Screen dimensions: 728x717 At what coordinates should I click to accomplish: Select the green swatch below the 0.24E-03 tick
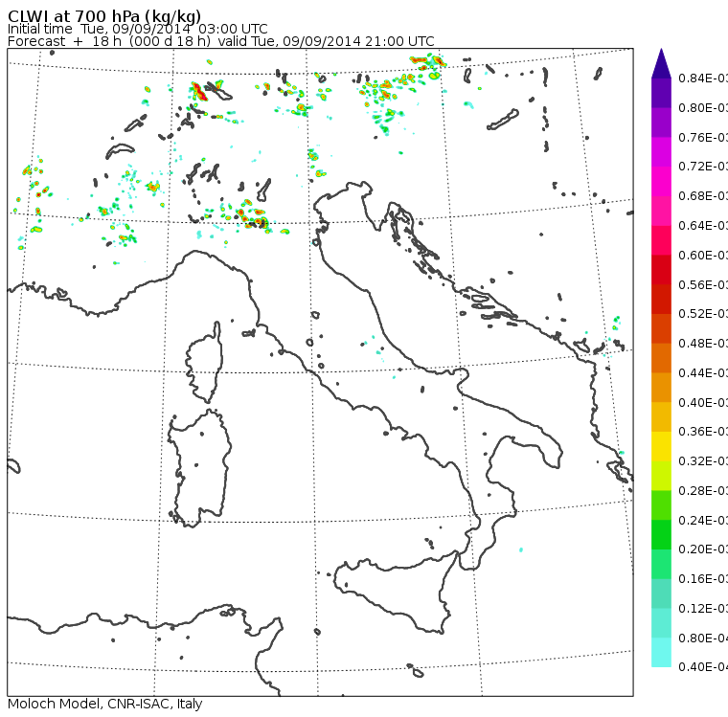coord(661,534)
